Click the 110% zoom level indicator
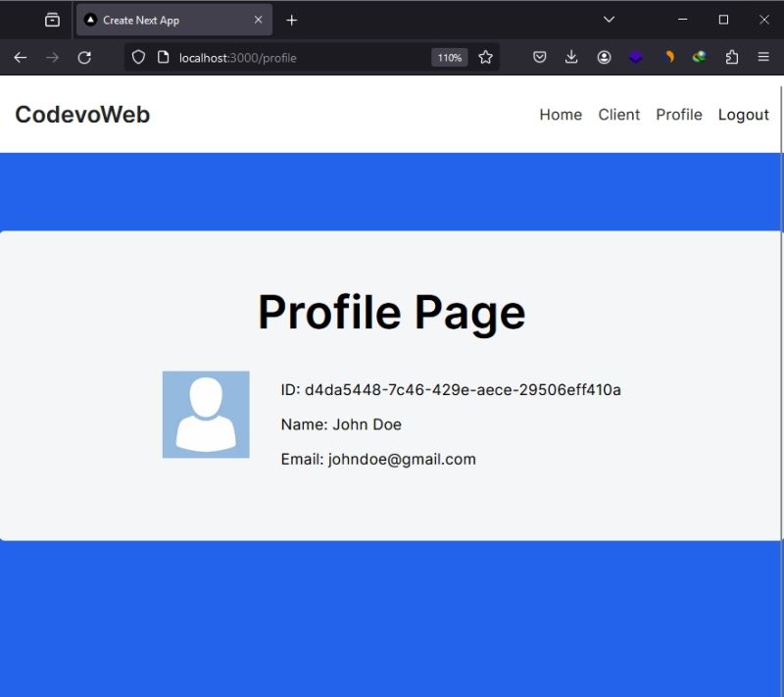 (450, 57)
